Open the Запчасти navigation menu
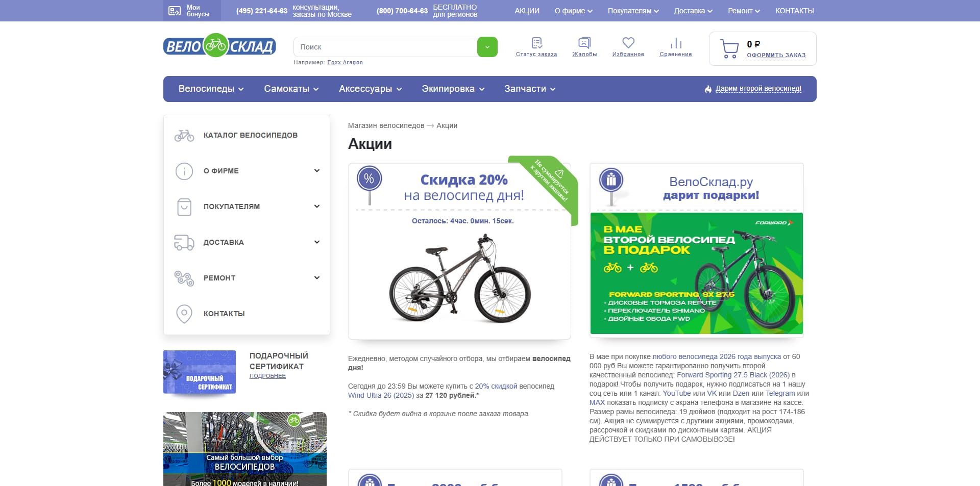The width and height of the screenshot is (980, 486). [x=530, y=89]
